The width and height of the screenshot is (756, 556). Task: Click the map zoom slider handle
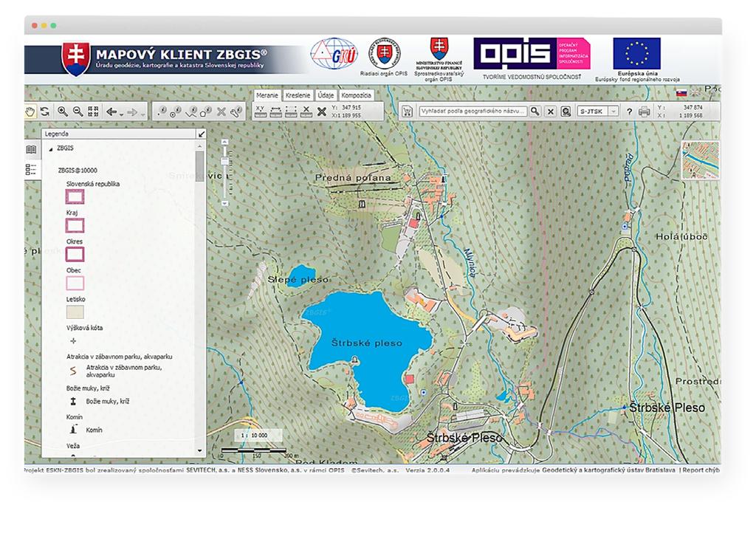click(224, 161)
